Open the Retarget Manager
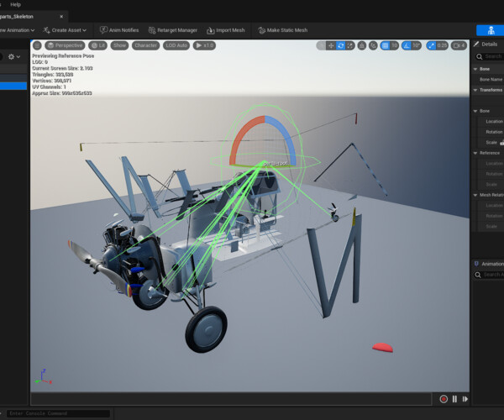 pos(173,30)
